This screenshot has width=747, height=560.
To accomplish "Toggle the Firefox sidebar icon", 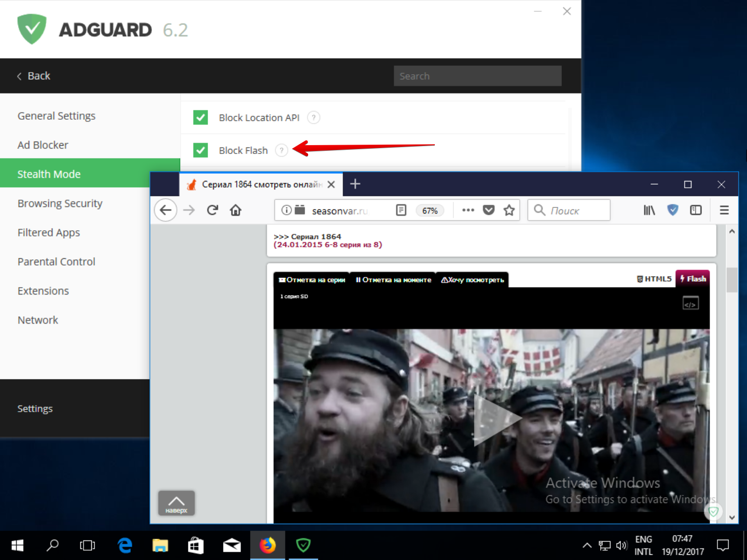I will [x=696, y=210].
